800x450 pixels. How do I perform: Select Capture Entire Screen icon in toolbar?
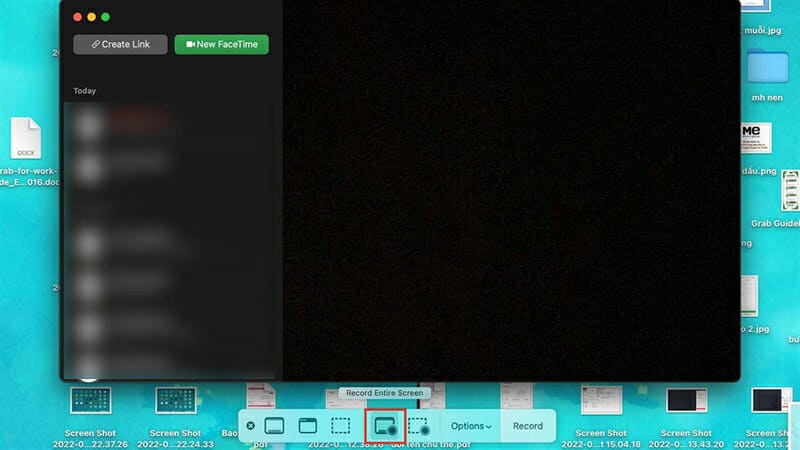[x=275, y=426]
